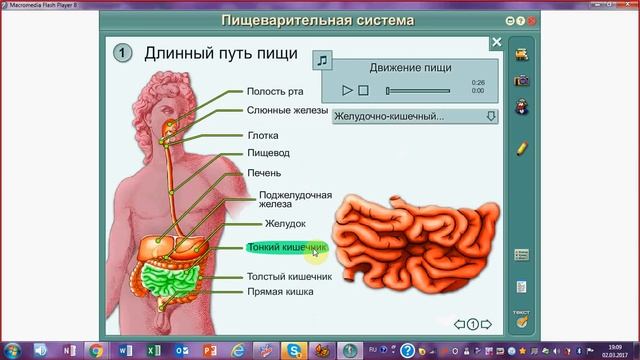Click the RU language indicator in taskbar
Viewport: 640px width, 360px height.
point(373,350)
